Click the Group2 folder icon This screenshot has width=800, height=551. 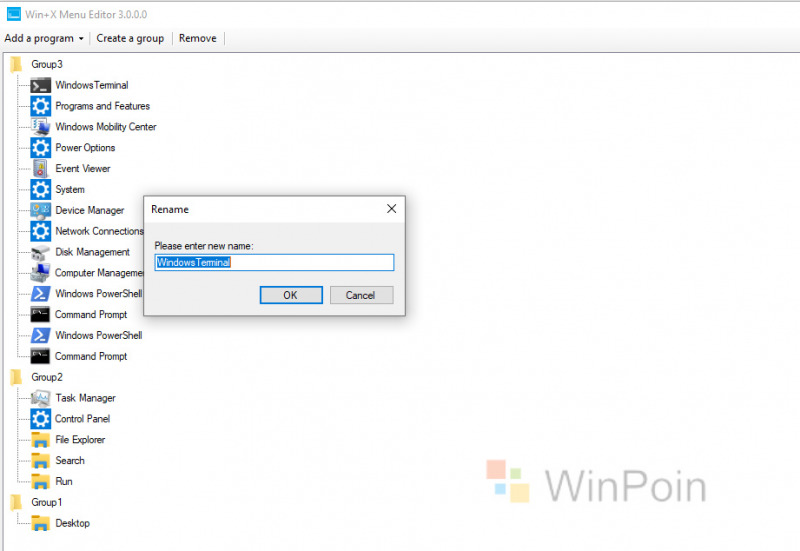16,377
